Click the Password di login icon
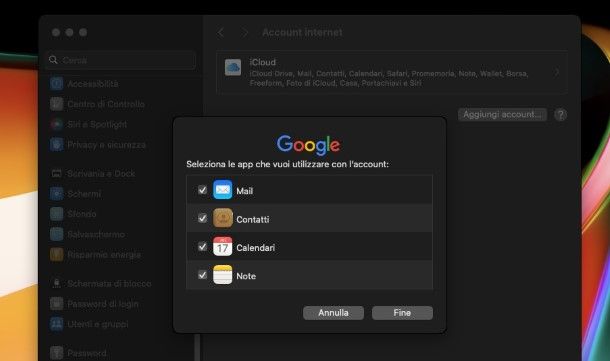The width and height of the screenshot is (610, 361). coord(56,304)
